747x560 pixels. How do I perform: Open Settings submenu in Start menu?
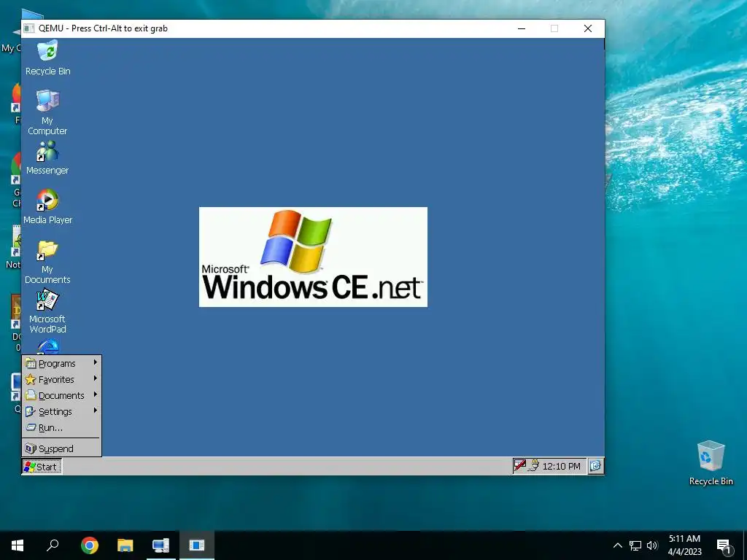(x=61, y=411)
